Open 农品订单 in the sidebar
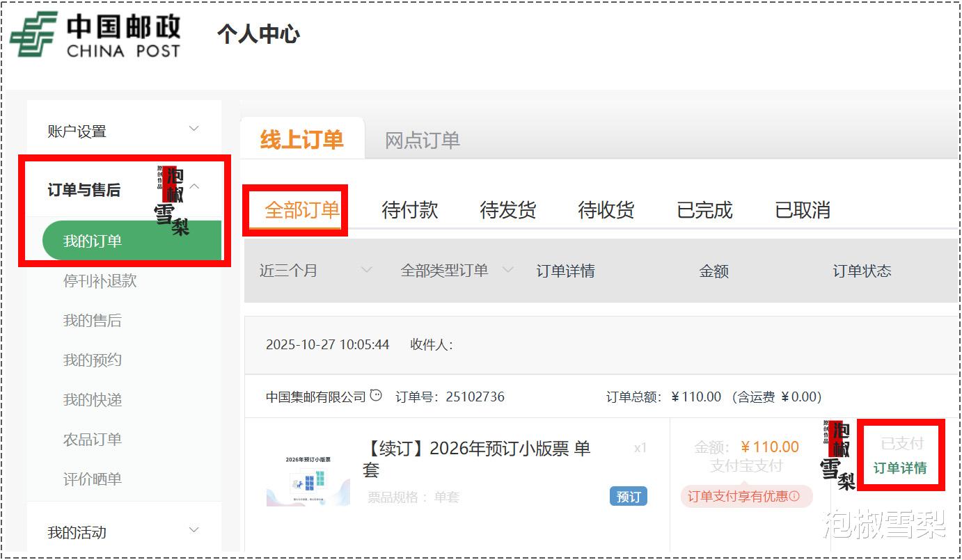Image resolution: width=962 pixels, height=560 pixels. 92,440
